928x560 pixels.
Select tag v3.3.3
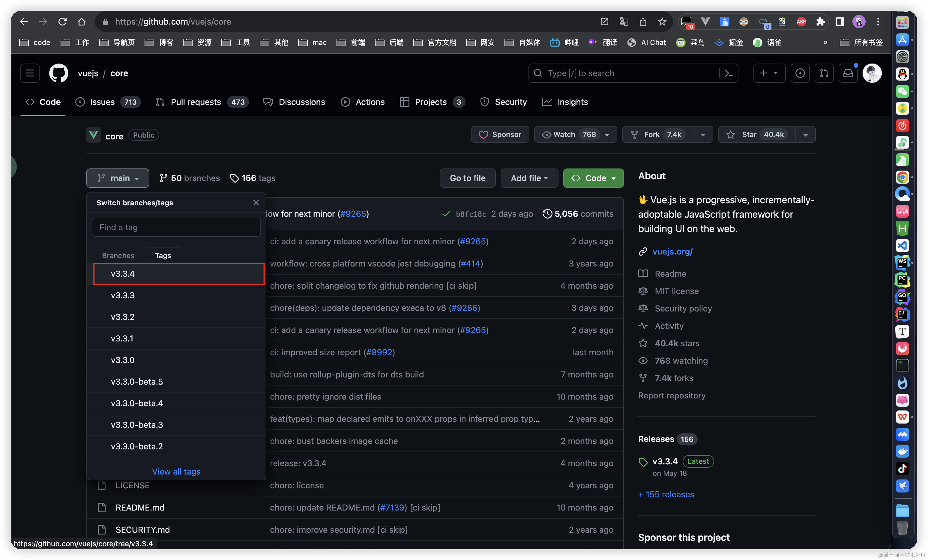[x=176, y=295]
